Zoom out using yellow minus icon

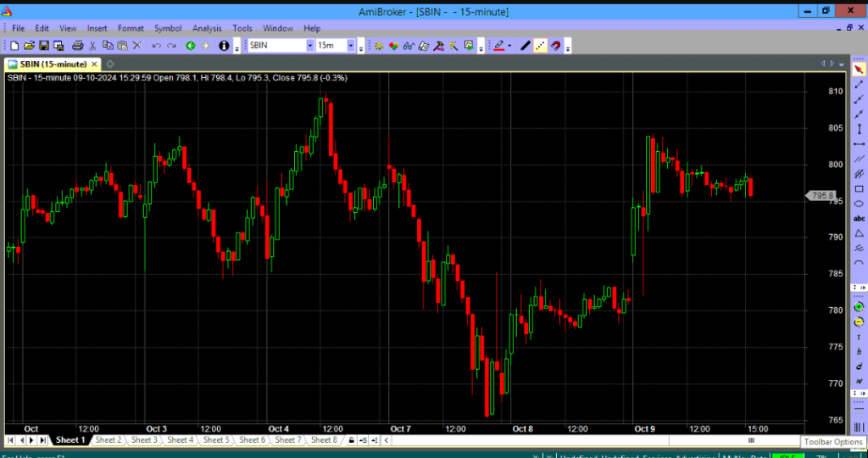click(859, 321)
